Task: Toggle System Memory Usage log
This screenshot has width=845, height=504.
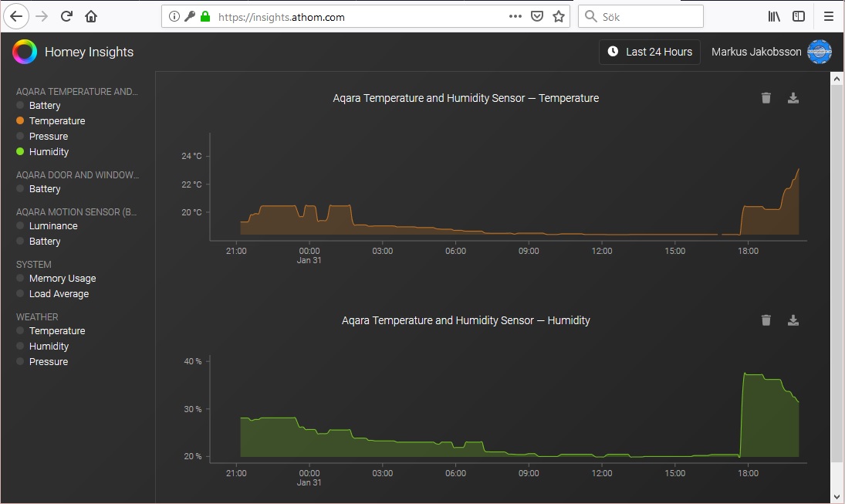Action: (63, 278)
